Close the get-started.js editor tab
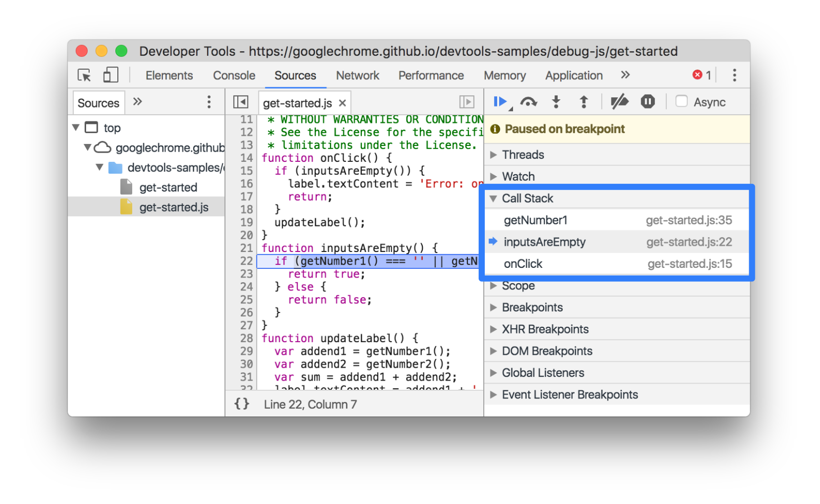The image size is (820, 504). [342, 103]
